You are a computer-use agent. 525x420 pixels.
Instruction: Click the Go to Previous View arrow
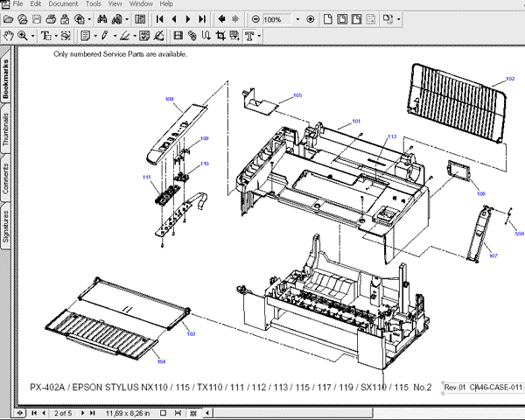221,19
